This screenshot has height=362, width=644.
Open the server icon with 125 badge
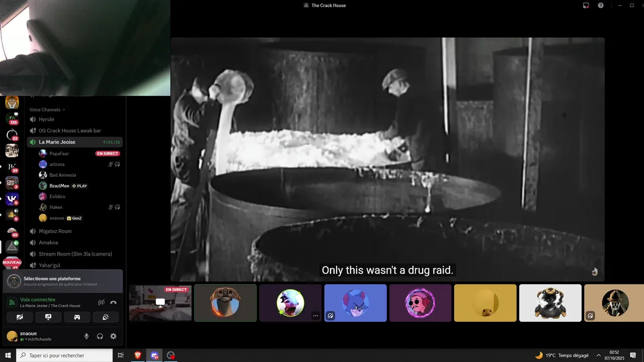12,119
